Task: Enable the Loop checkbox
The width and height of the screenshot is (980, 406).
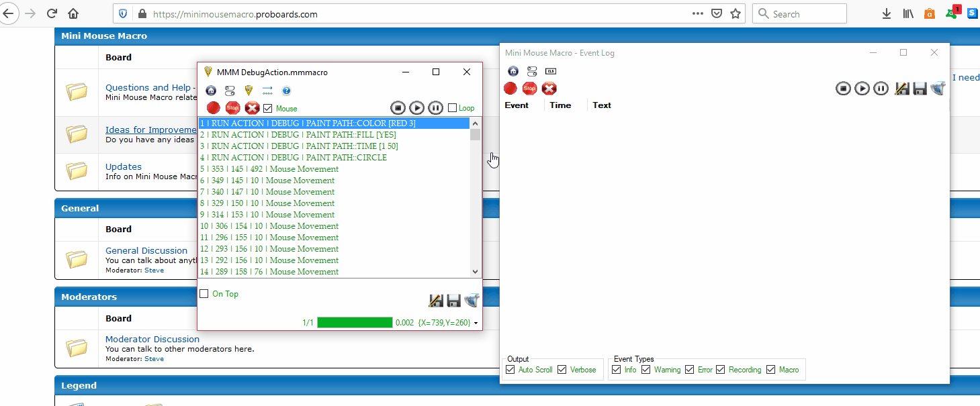Action: coord(452,108)
